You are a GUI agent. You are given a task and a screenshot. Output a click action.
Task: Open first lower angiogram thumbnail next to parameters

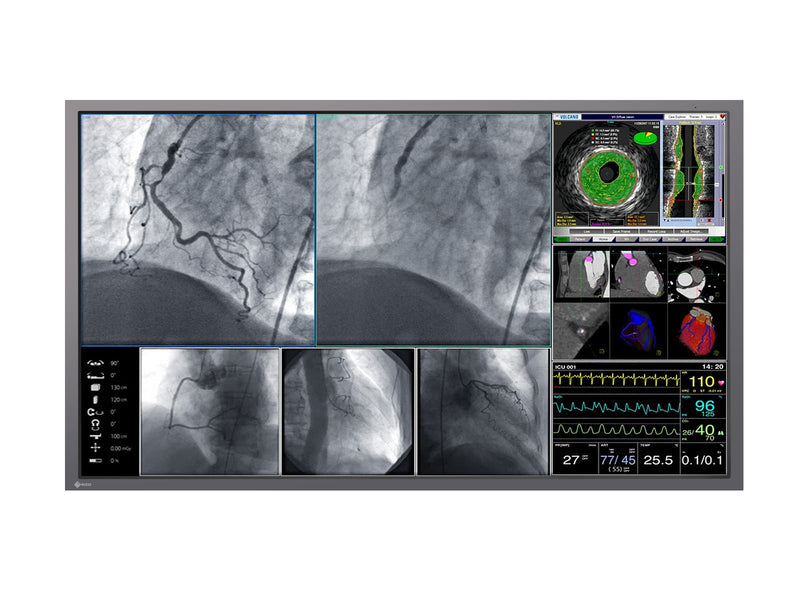pyautogui.click(x=210, y=412)
